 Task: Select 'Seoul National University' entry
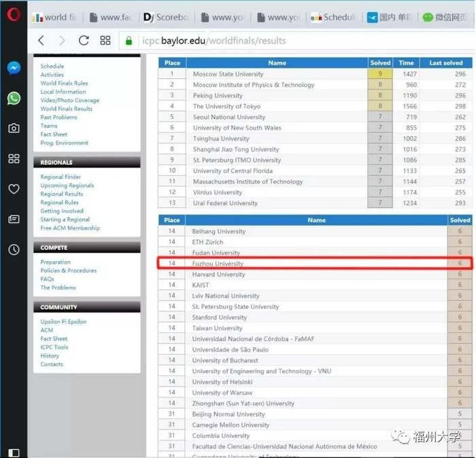coord(229,117)
